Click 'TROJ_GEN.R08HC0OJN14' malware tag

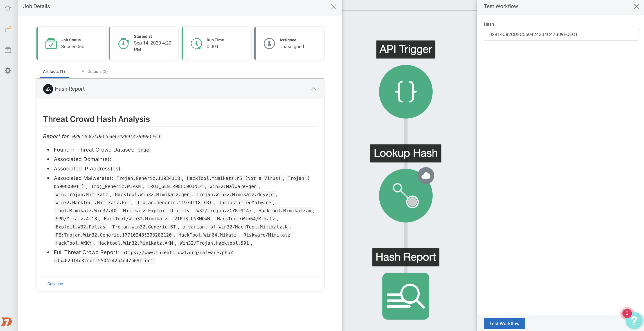[x=175, y=186]
